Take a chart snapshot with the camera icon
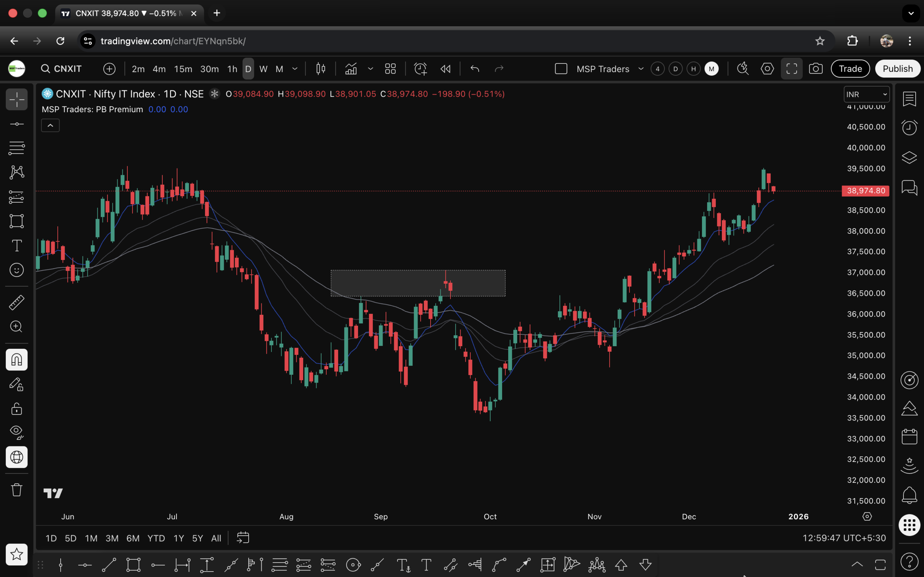The image size is (924, 577). click(x=816, y=69)
